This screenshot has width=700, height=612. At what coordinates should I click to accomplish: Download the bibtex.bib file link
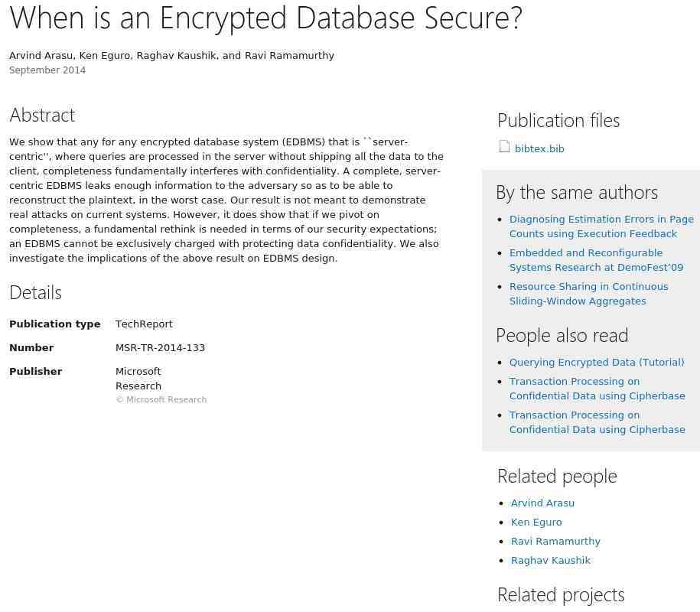[539, 148]
